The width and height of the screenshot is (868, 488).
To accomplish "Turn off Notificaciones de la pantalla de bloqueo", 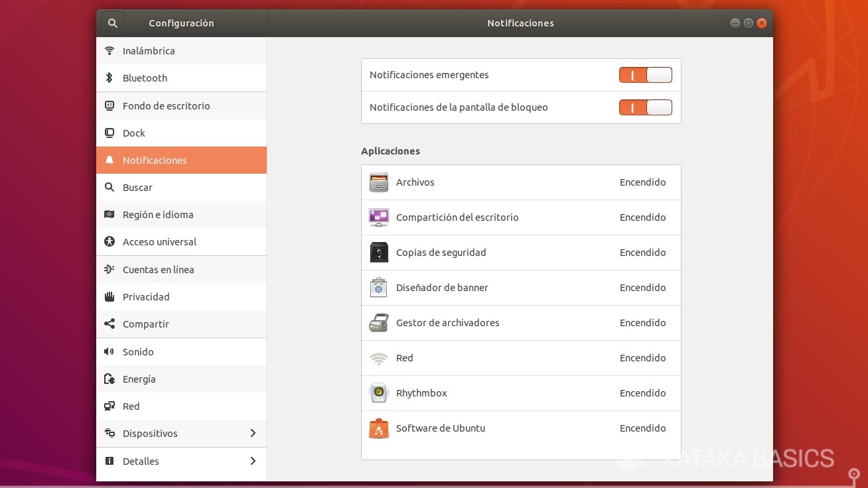I will (x=645, y=107).
